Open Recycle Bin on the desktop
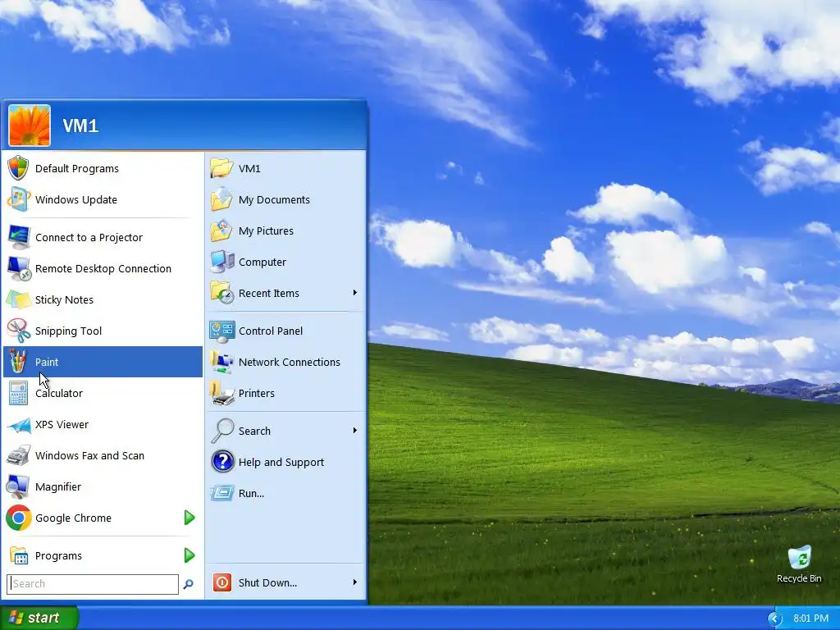840x630 pixels. point(799,564)
